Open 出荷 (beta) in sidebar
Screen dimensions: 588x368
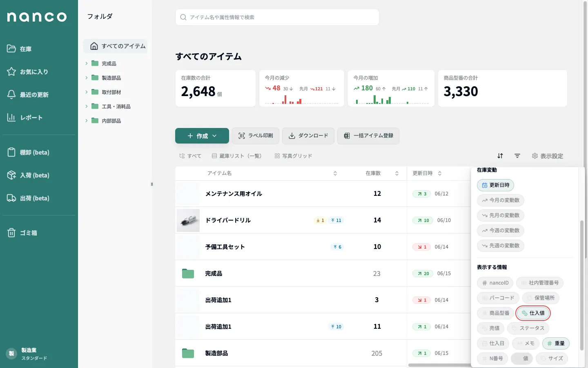(x=28, y=198)
